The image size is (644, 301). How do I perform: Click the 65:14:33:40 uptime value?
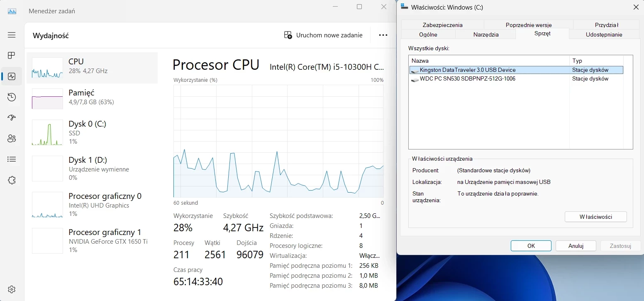click(x=198, y=281)
